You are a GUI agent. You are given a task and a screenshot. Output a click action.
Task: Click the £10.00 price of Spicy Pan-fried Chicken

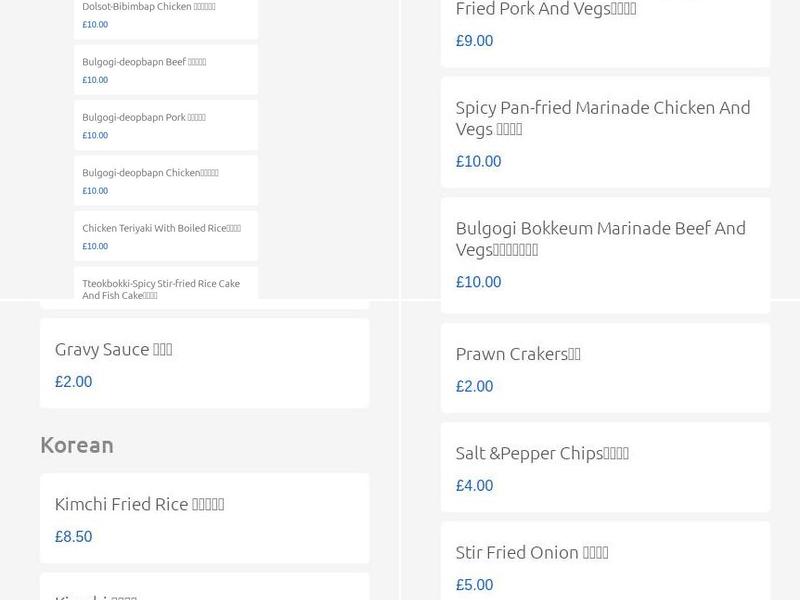[478, 160]
